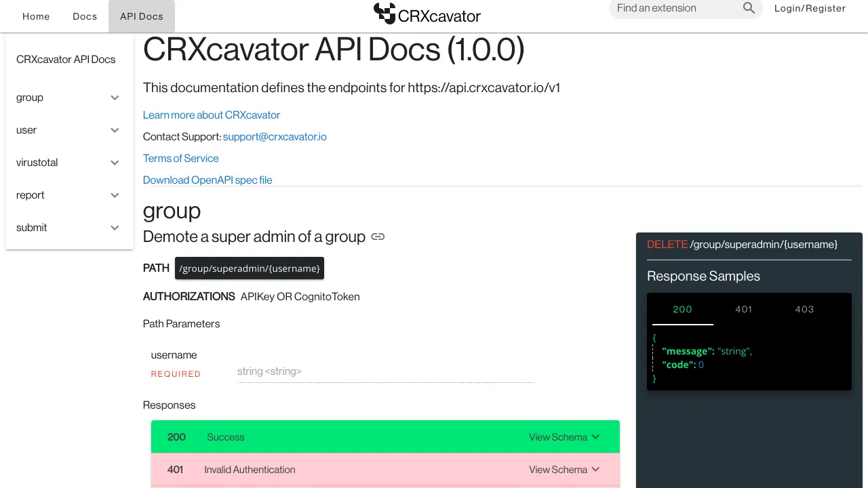Click the 401 Invalid Authentication row

(x=385, y=470)
